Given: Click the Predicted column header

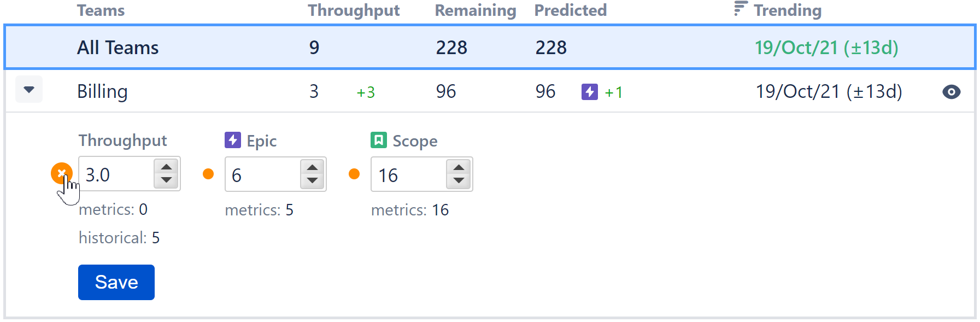Looking at the screenshot, I should tap(571, 10).
